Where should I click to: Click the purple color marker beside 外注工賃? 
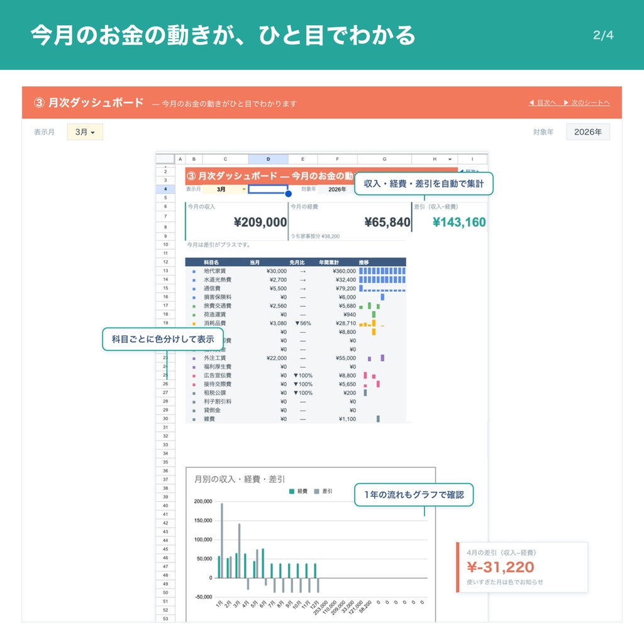[x=194, y=358]
